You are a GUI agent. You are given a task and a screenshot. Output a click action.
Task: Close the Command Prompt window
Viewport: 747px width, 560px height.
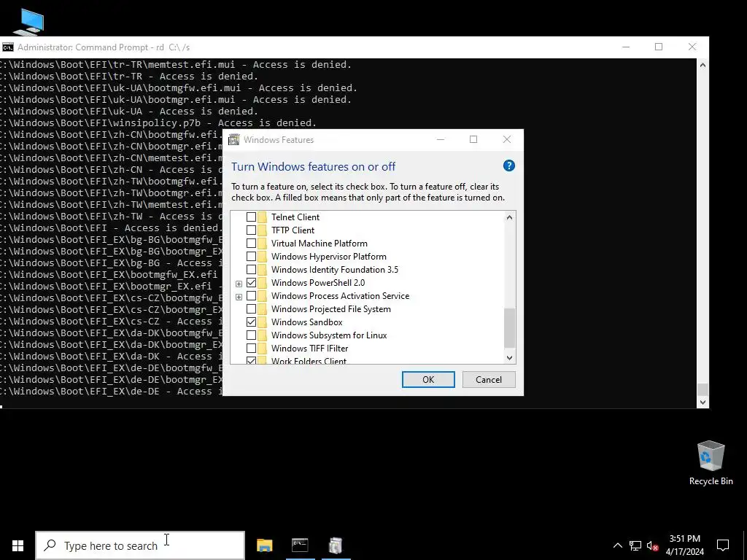tap(692, 47)
